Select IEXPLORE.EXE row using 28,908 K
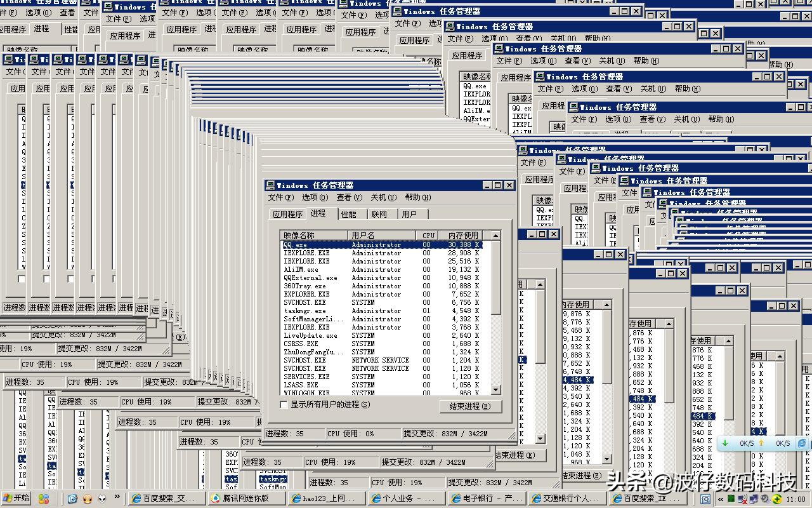 click(x=382, y=253)
